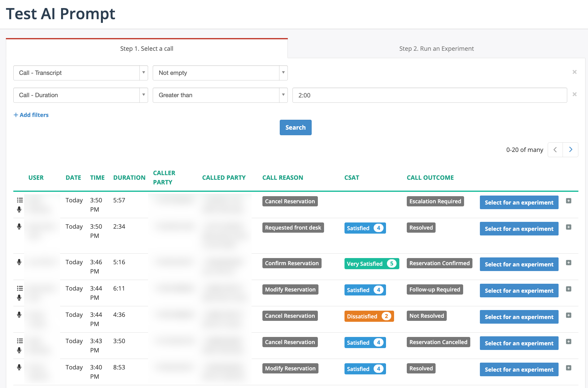Remove the Call - Duration filter row
588x388 pixels.
(574, 94)
